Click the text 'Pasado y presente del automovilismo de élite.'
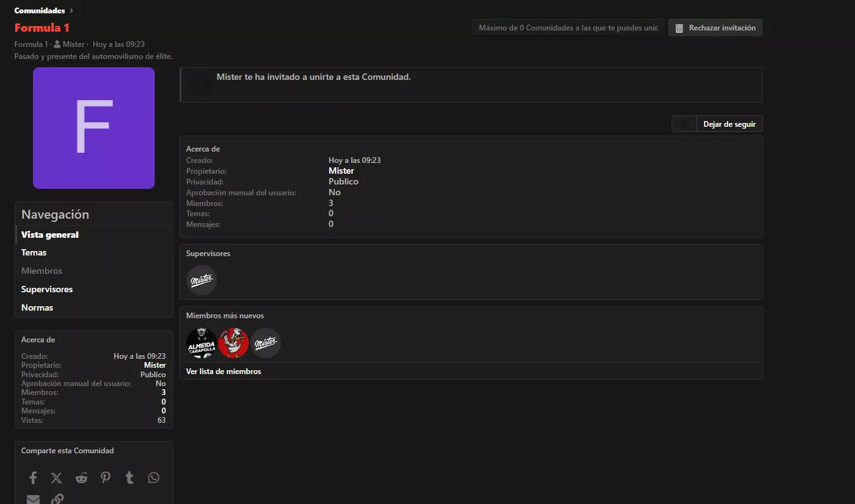 point(94,56)
